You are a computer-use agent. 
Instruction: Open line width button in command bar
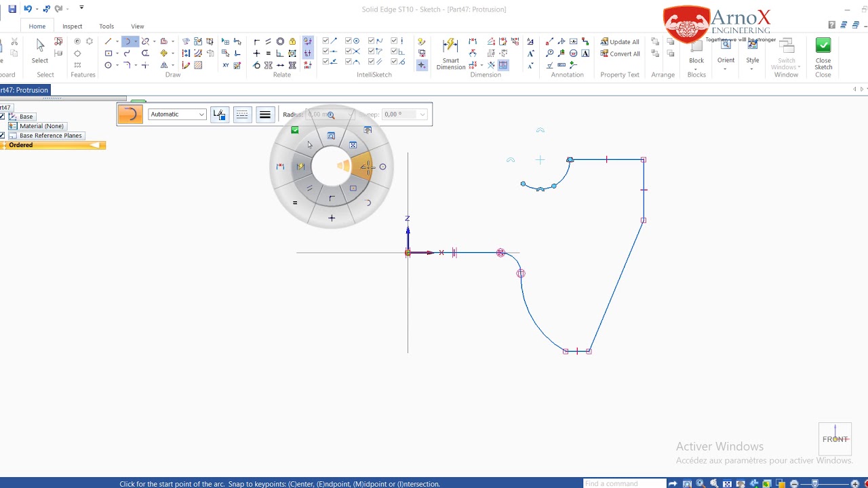click(265, 115)
